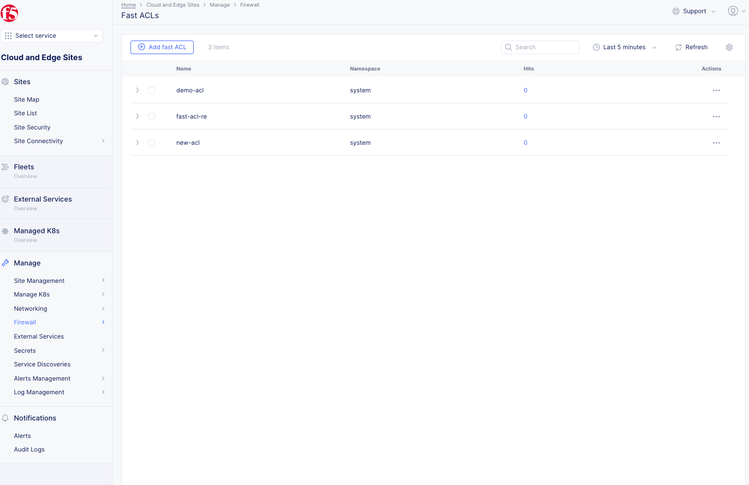Click the user account avatar icon

[733, 11]
